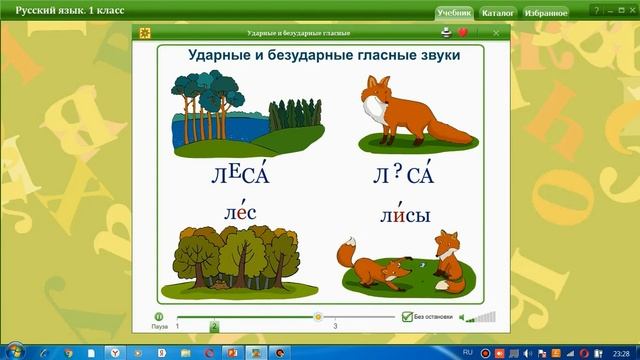Click the taskbar clock showing 23:28
The height and width of the screenshot is (360, 640).
coord(620,353)
